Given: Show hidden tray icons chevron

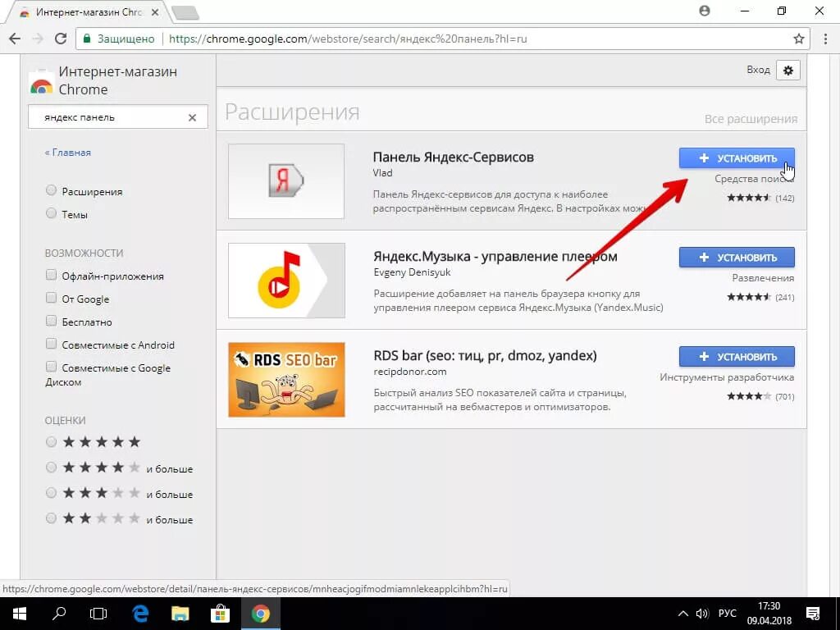Looking at the screenshot, I should (683, 614).
